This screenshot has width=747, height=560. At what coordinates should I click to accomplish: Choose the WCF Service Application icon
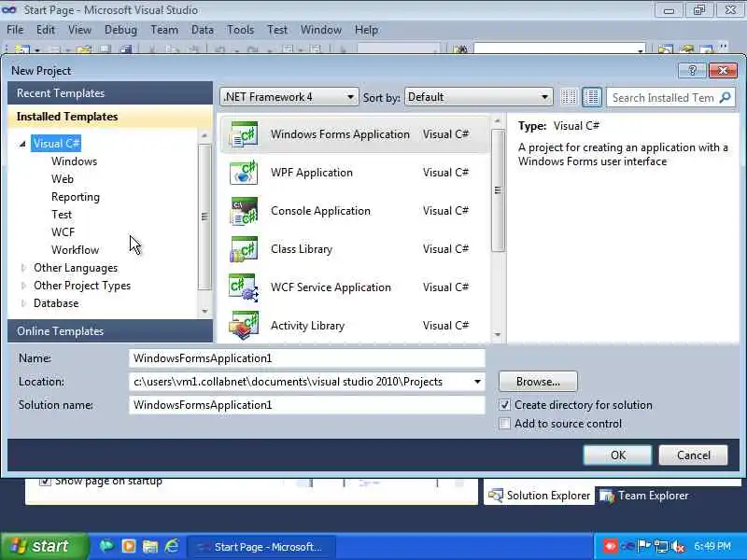click(x=244, y=287)
